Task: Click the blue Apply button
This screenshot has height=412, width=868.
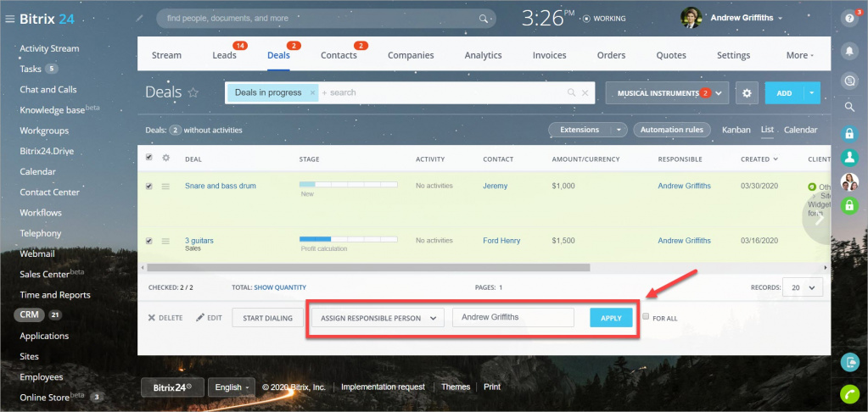Action: [611, 318]
